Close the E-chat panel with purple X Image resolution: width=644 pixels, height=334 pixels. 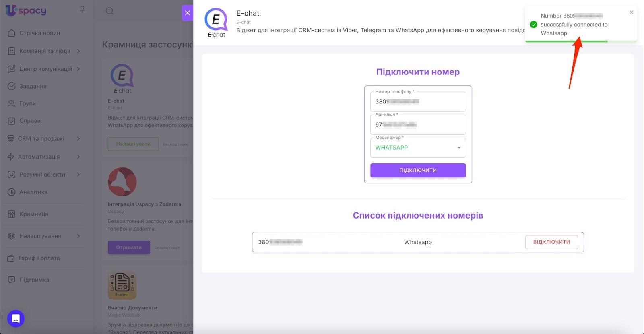[x=187, y=13]
